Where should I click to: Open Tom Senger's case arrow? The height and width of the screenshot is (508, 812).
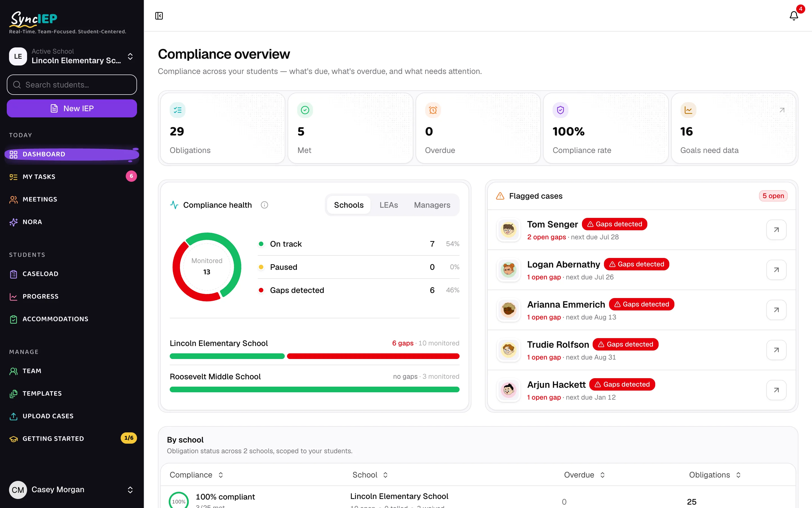point(776,230)
